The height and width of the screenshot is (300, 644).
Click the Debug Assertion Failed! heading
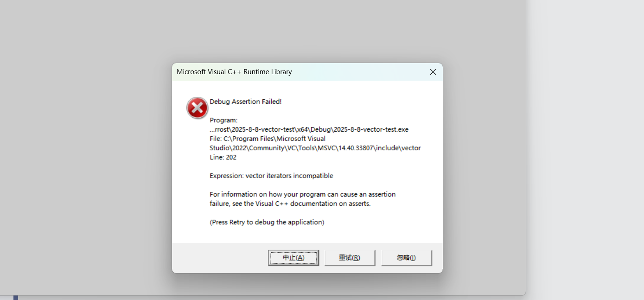(x=246, y=102)
